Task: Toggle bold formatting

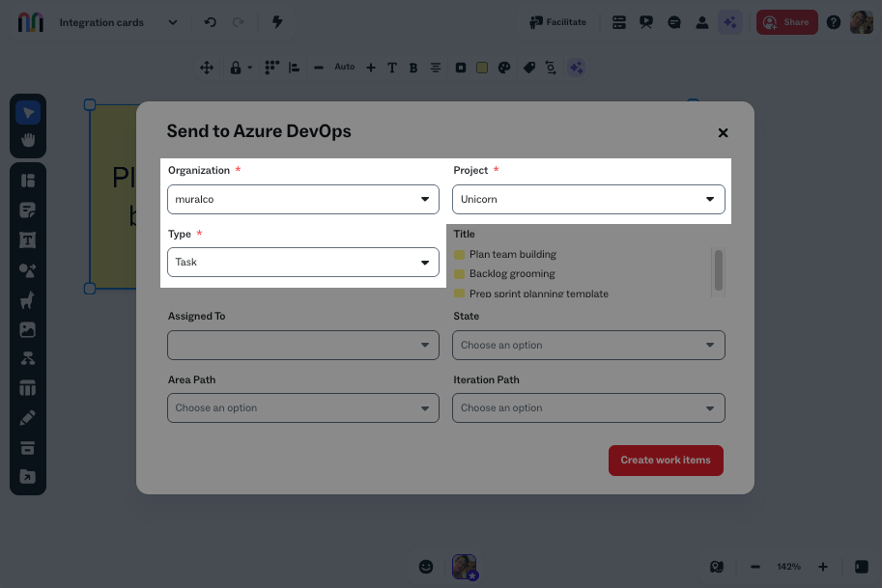Action: [413, 68]
